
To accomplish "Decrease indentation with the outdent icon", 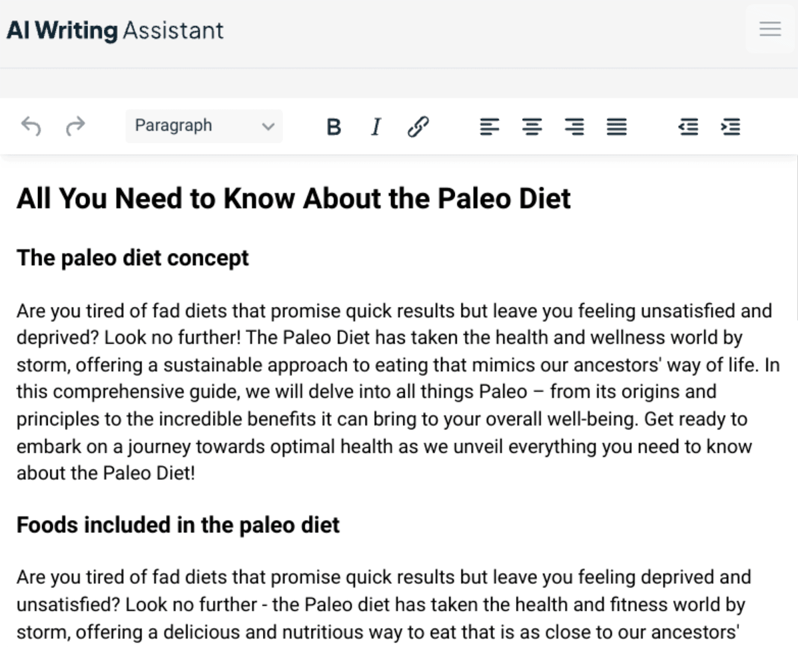I will [x=689, y=126].
